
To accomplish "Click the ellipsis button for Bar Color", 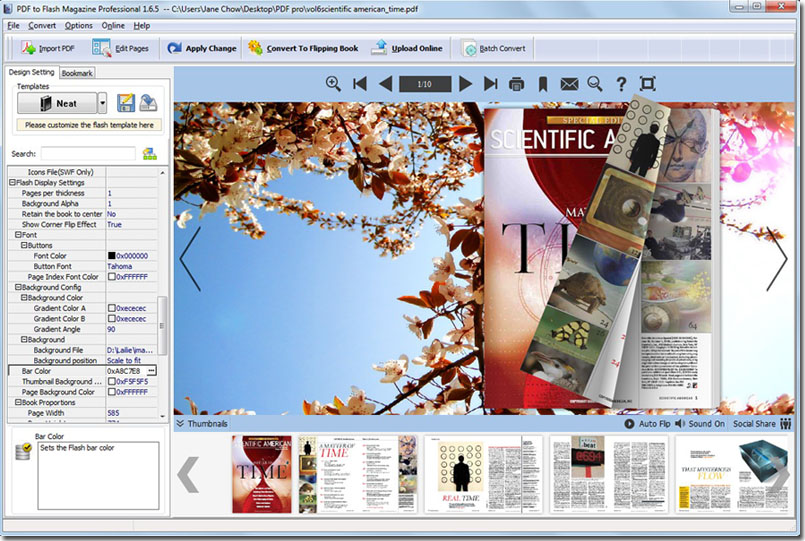I will 151,371.
